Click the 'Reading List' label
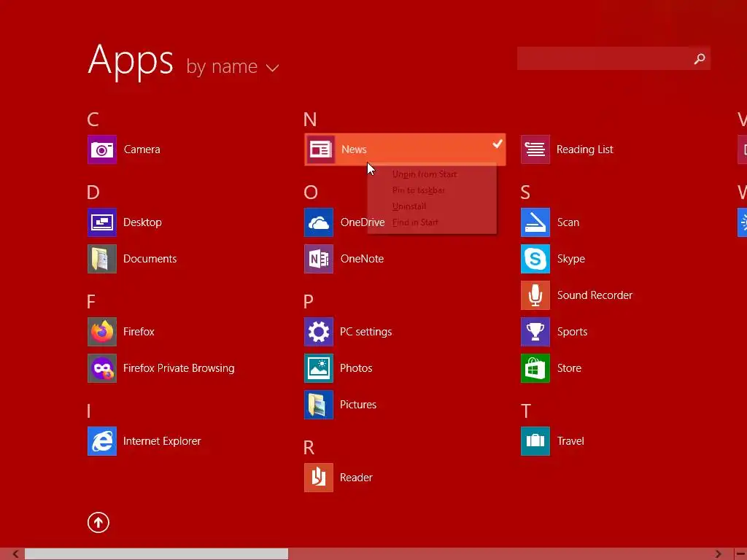 tap(584, 149)
